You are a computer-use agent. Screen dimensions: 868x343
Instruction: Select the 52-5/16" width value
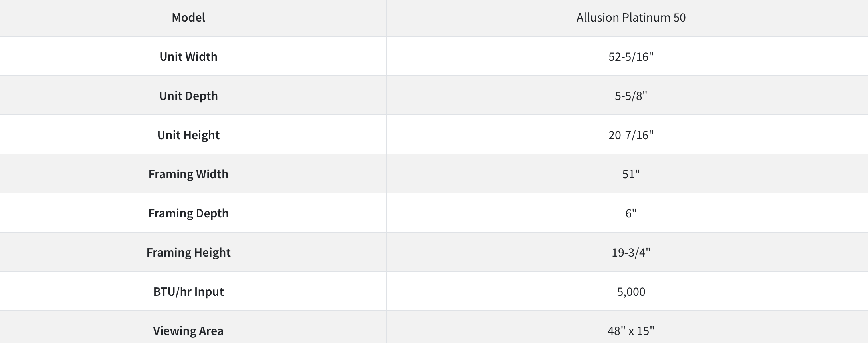pos(631,57)
